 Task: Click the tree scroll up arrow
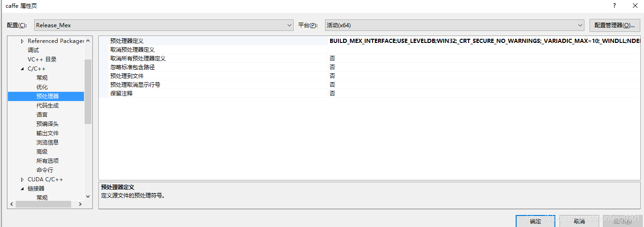88,41
